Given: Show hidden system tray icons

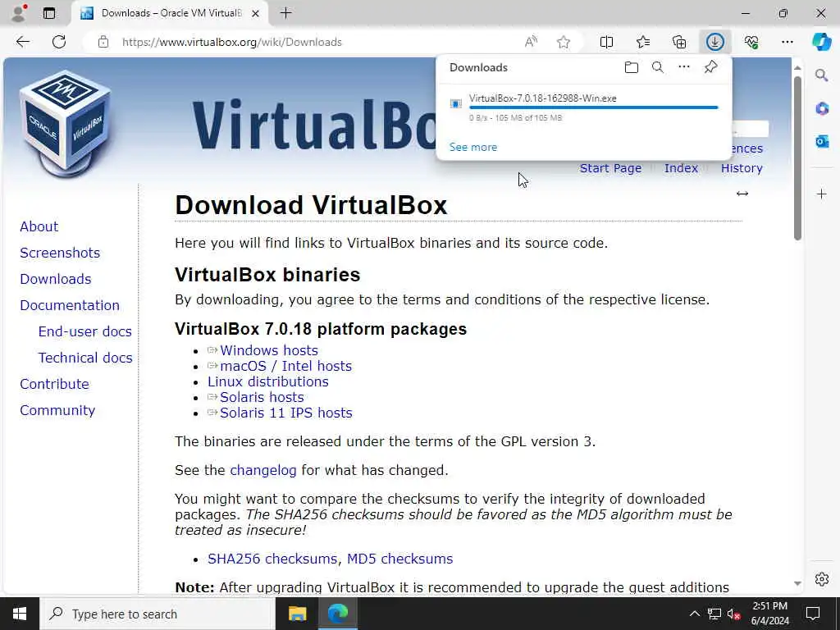Looking at the screenshot, I should 694,614.
